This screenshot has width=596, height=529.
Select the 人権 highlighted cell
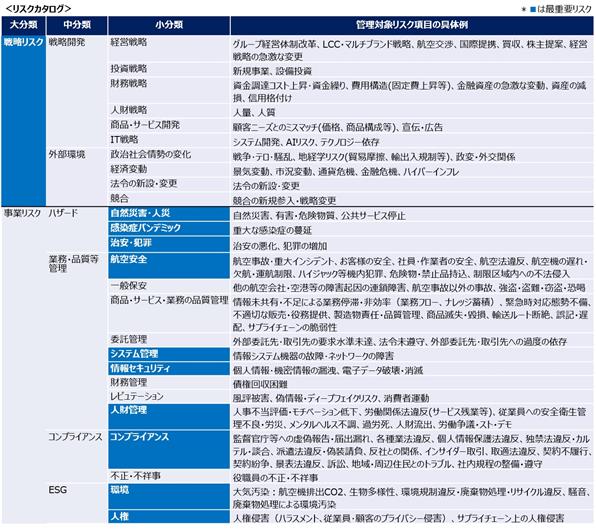[x=169, y=516]
